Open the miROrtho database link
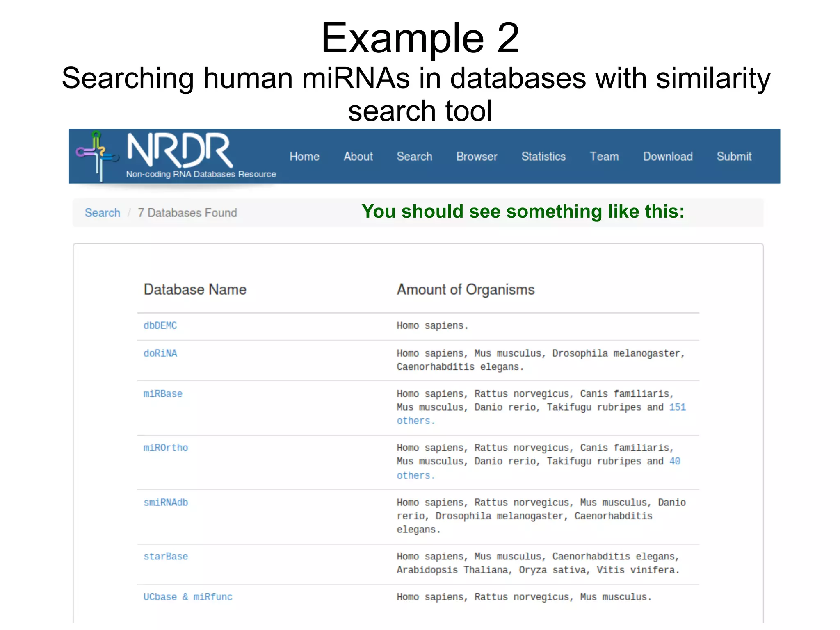 [166, 448]
